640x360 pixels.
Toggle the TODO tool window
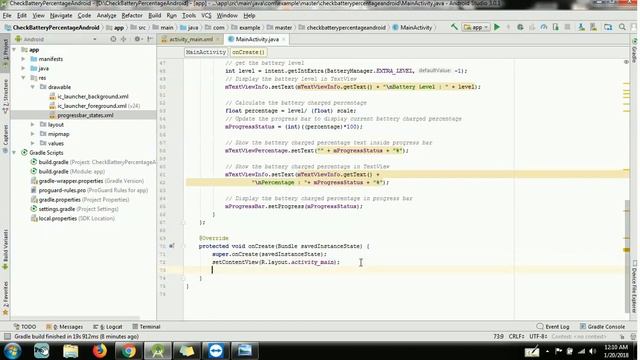[24, 327]
